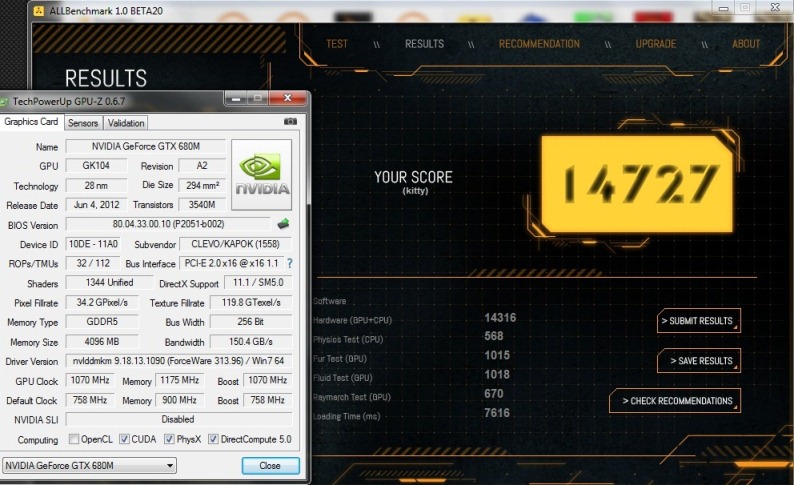Close the GPU-Z window with red X
This screenshot has width=794, height=485.
click(288, 98)
